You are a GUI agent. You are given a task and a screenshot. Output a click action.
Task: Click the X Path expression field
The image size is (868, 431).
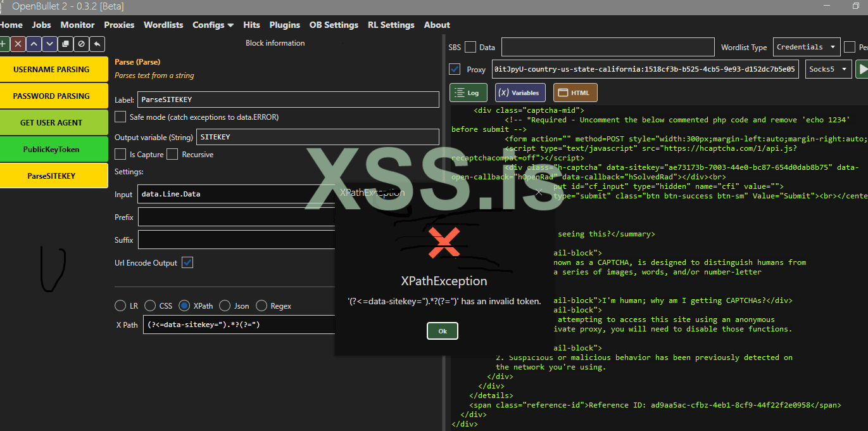[x=239, y=325]
